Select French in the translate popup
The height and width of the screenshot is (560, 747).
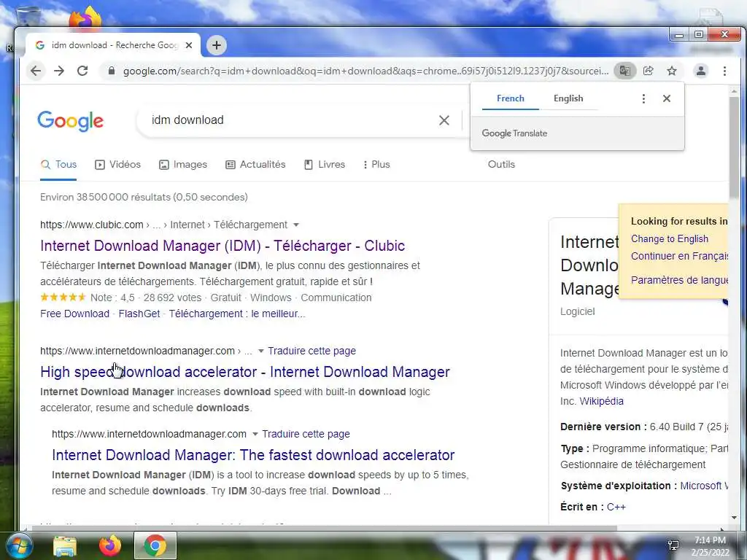(x=510, y=98)
